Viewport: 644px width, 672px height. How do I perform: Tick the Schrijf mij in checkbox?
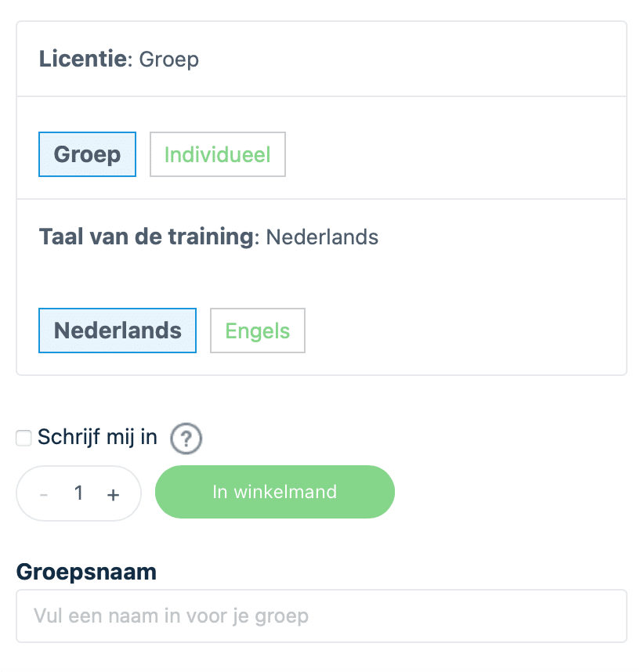coord(24,438)
